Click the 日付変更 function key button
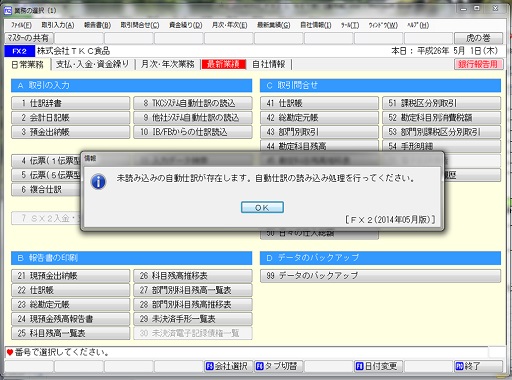512x380 pixels. pos(378,366)
